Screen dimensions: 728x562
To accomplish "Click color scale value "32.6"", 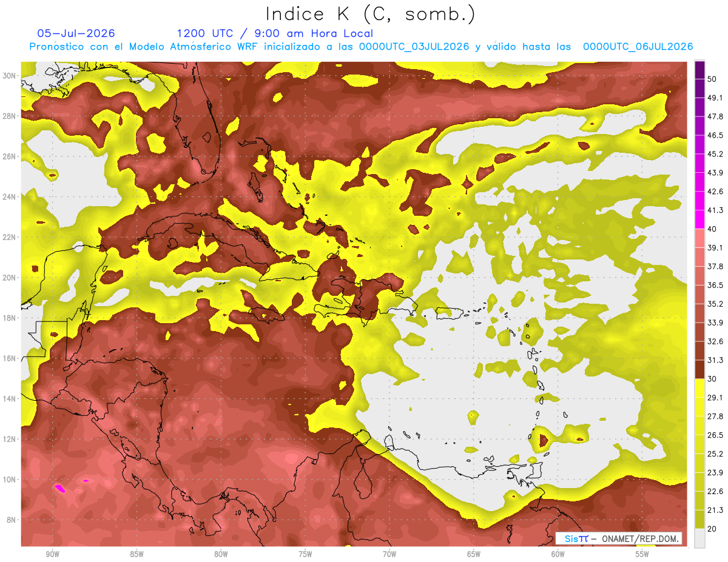I will [x=715, y=341].
